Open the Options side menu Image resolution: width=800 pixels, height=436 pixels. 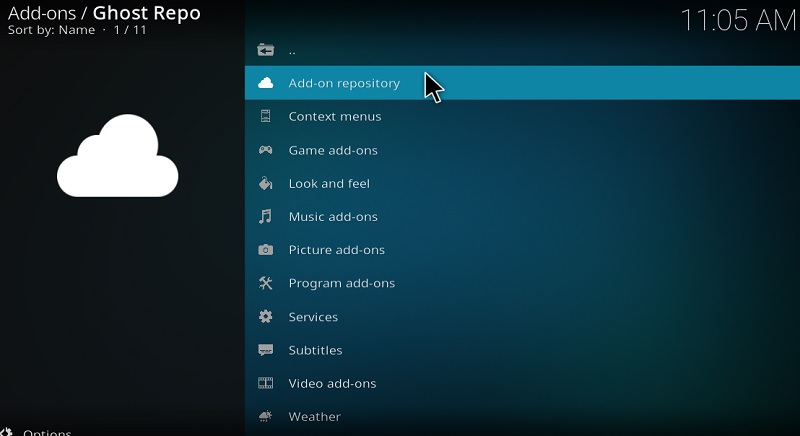[47, 432]
